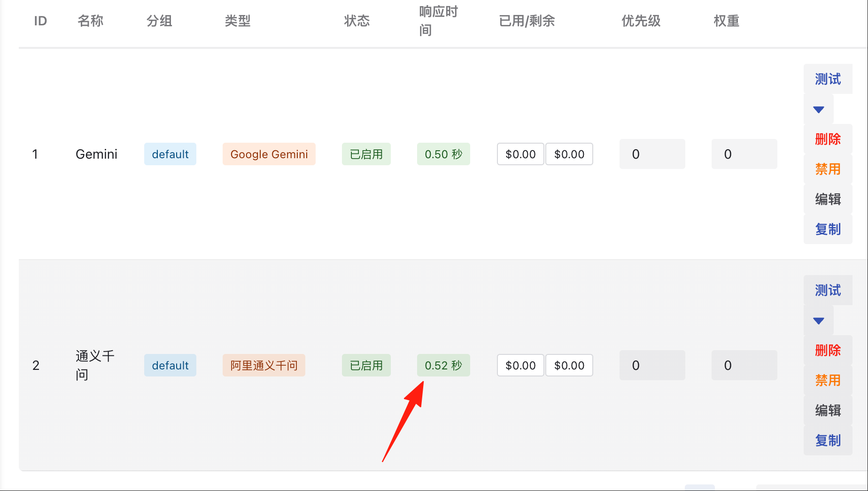Click the 0.50 秒 response time tag
The width and height of the screenshot is (868, 491).
[x=443, y=154]
